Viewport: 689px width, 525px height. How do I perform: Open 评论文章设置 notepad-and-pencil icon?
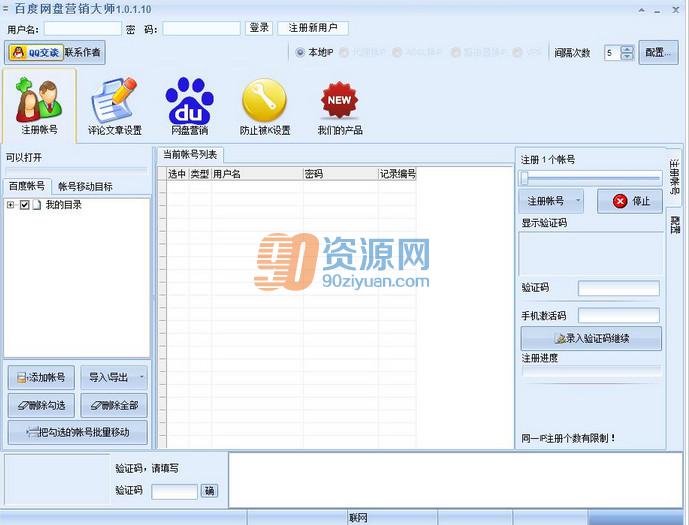click(x=115, y=106)
